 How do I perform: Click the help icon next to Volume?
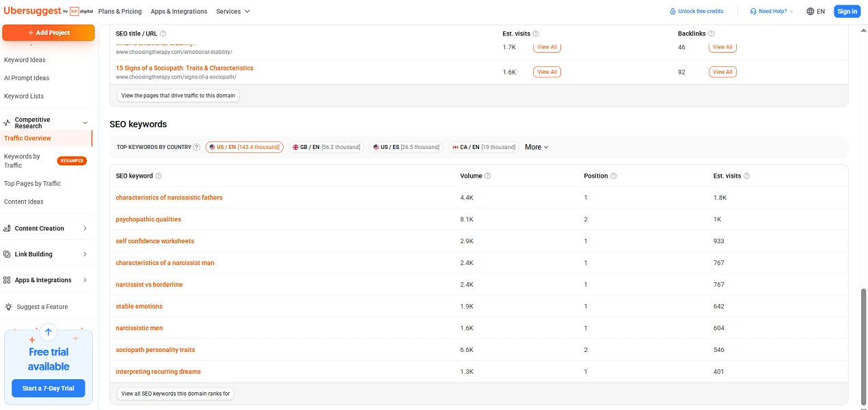tap(488, 176)
